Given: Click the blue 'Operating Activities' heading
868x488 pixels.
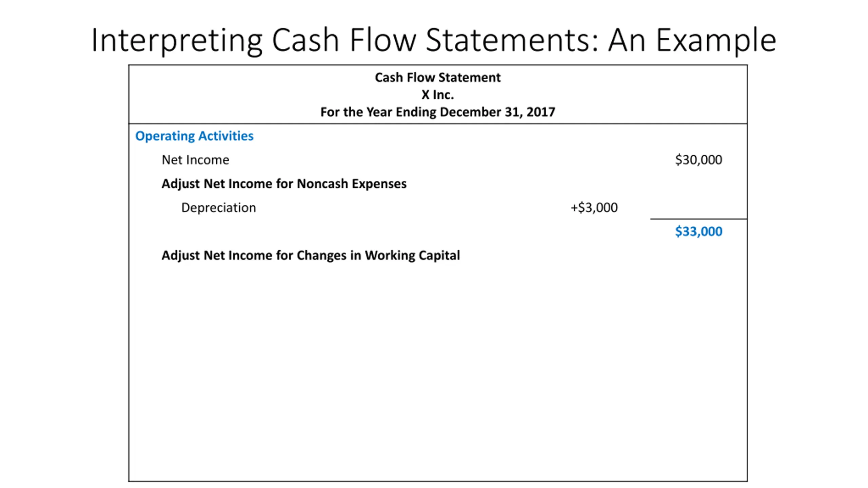Looking at the screenshot, I should 194,136.
